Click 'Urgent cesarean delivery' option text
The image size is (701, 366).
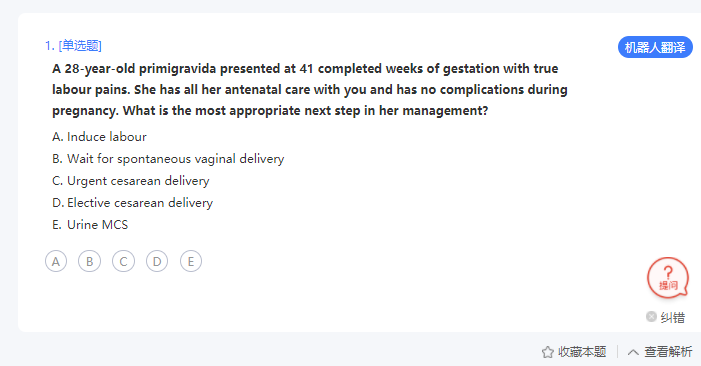pyautogui.click(x=138, y=181)
